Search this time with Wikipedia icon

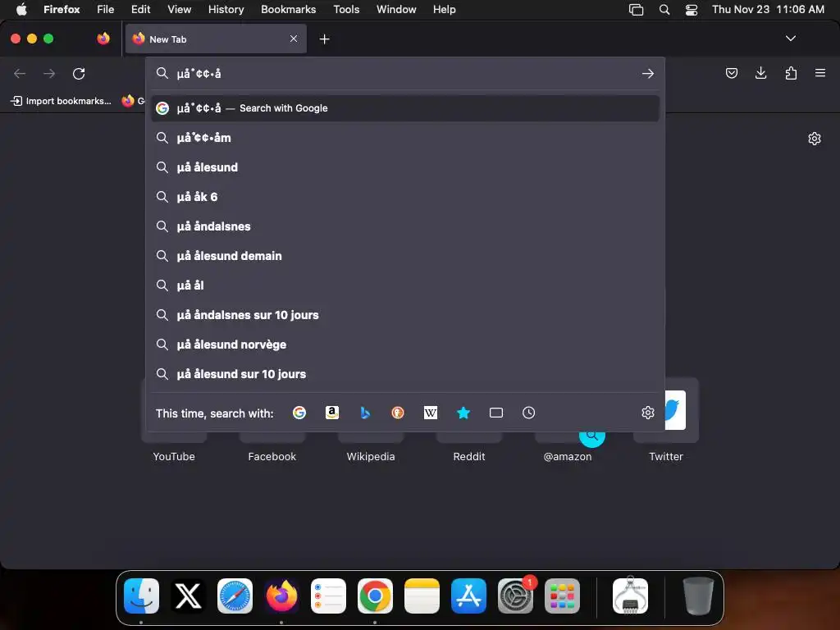[x=430, y=413]
